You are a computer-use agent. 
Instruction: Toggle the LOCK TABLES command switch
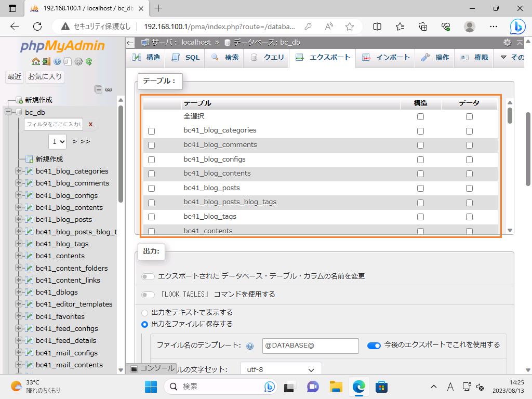click(149, 295)
